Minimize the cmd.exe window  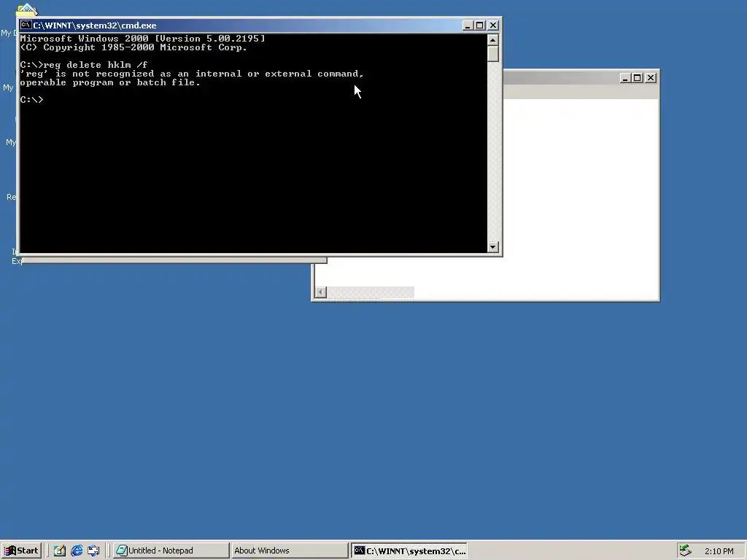(x=468, y=26)
